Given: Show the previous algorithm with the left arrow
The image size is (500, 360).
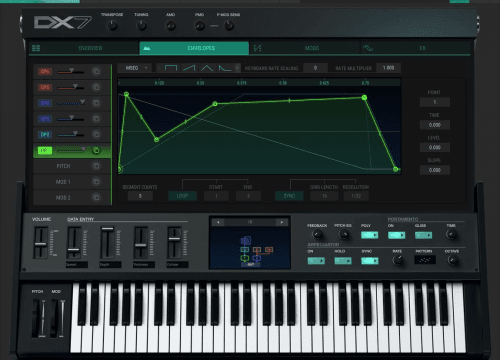Looking at the screenshot, I should 218,222.
